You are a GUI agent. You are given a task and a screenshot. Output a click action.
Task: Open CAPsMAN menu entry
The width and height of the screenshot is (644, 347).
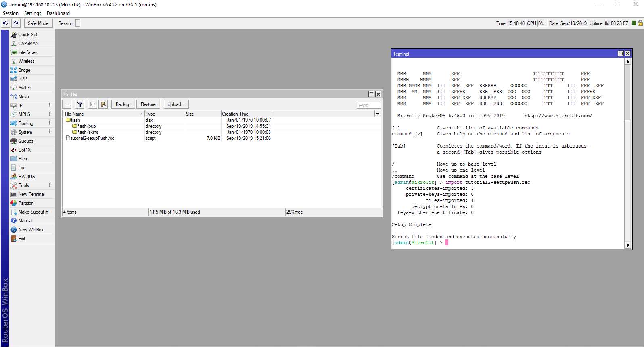pos(32,44)
